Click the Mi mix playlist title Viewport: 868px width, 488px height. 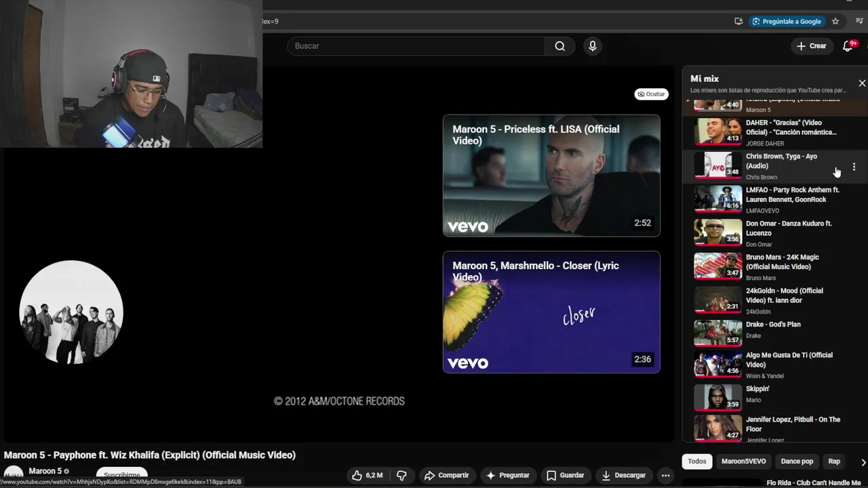pyautogui.click(x=705, y=79)
